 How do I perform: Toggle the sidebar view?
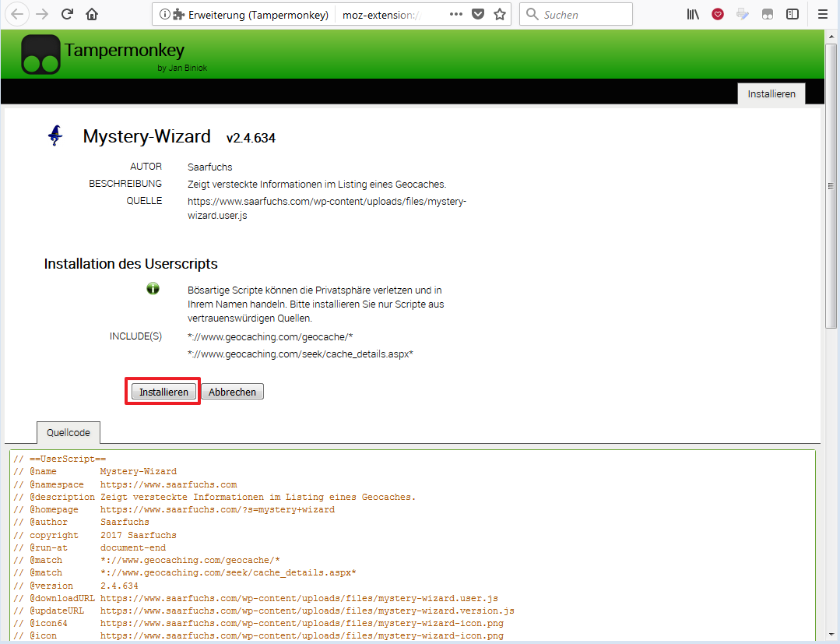[x=793, y=15]
